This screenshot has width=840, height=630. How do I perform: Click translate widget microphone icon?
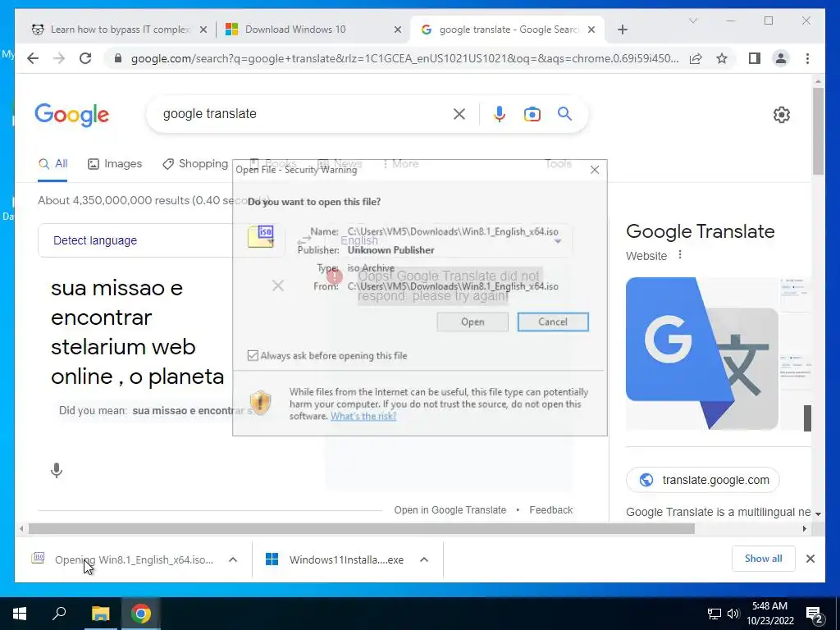pos(57,470)
